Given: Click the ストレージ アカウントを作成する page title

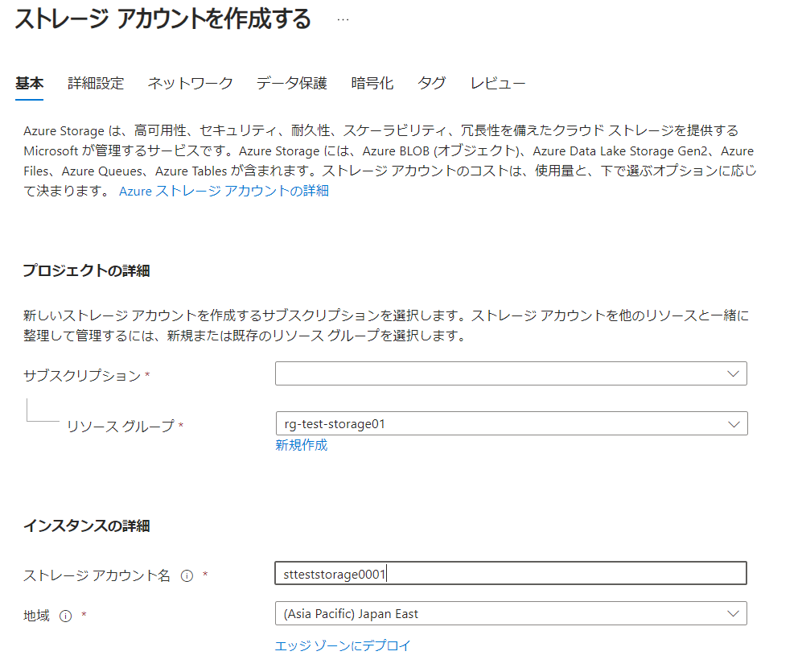Looking at the screenshot, I should click(163, 19).
